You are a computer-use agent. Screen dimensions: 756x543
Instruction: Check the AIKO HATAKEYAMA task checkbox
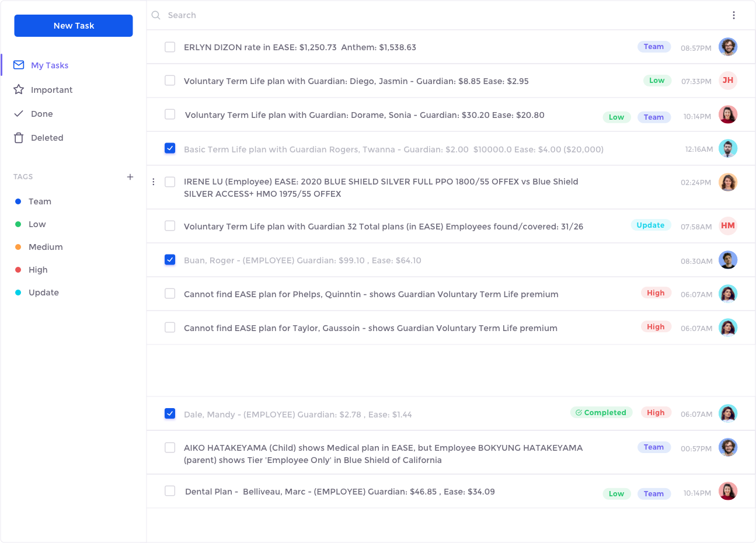tap(170, 448)
